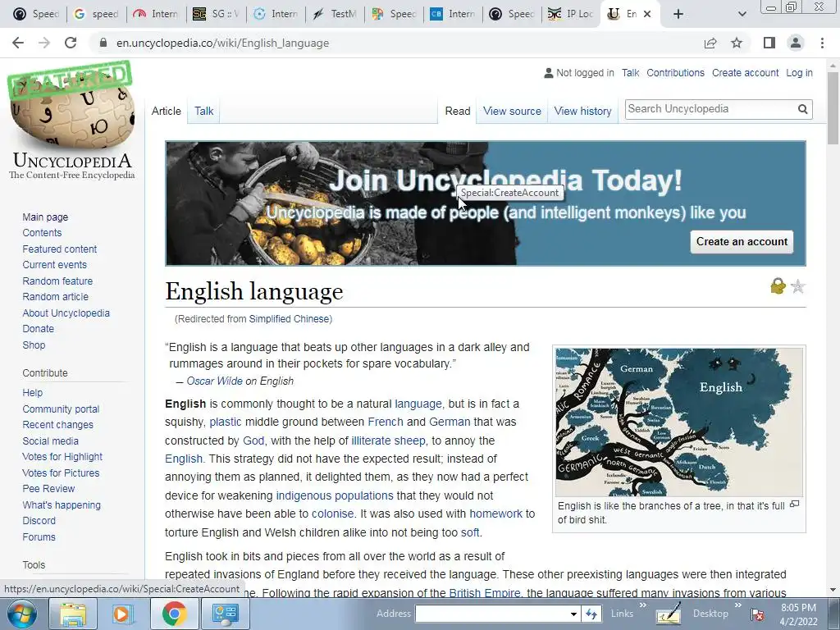Click the site padlock icon in address bar
Image resolution: width=840 pixels, height=630 pixels.
[x=103, y=43]
